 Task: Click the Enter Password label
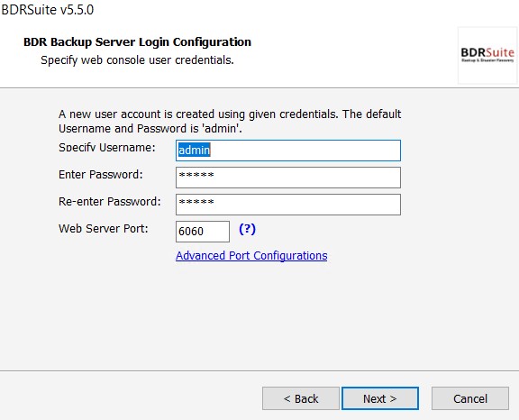point(101,175)
